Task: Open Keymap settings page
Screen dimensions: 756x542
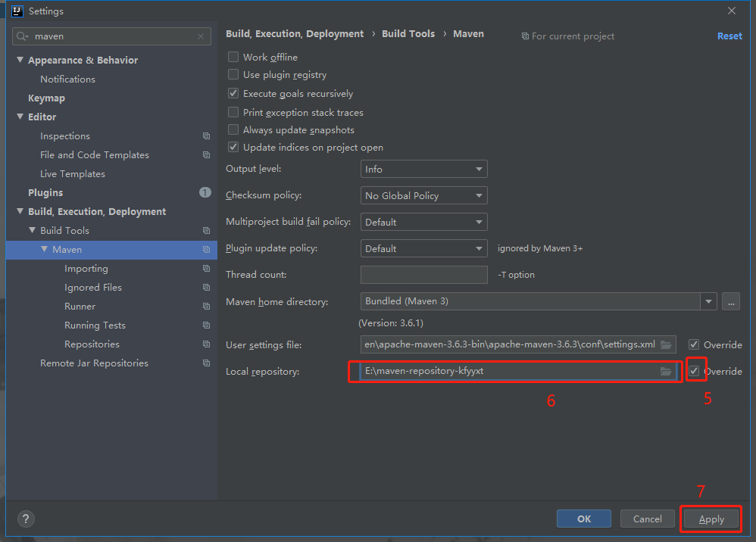Action: 46,98
